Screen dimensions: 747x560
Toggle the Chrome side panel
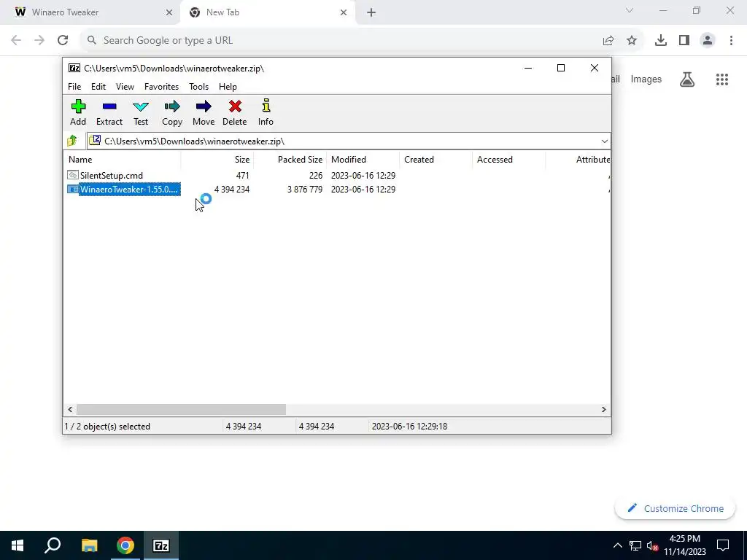tap(684, 40)
